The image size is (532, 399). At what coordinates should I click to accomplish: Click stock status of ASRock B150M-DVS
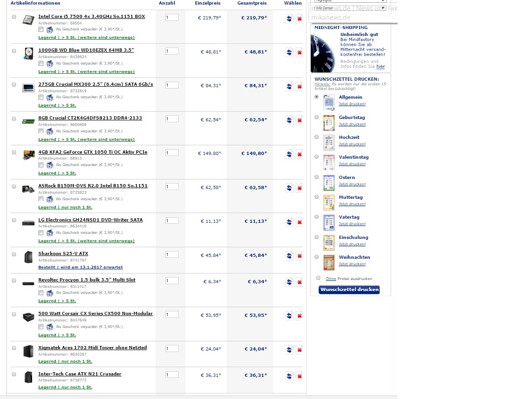click(65, 207)
